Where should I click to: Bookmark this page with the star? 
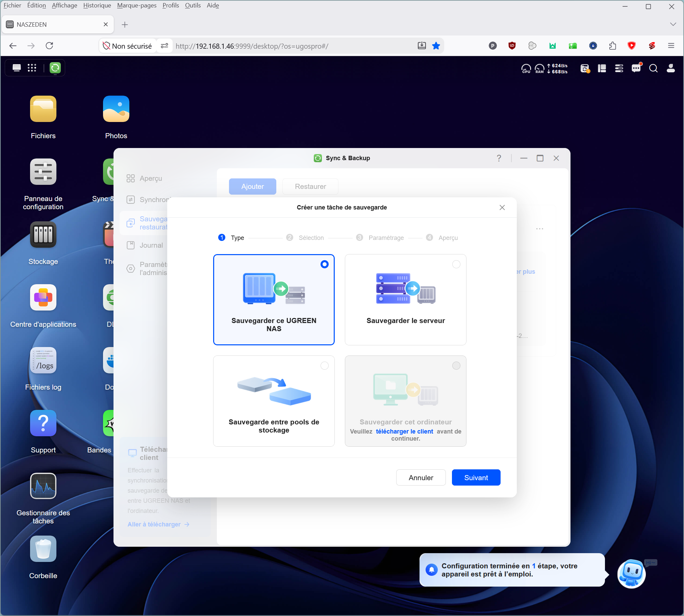click(x=436, y=46)
